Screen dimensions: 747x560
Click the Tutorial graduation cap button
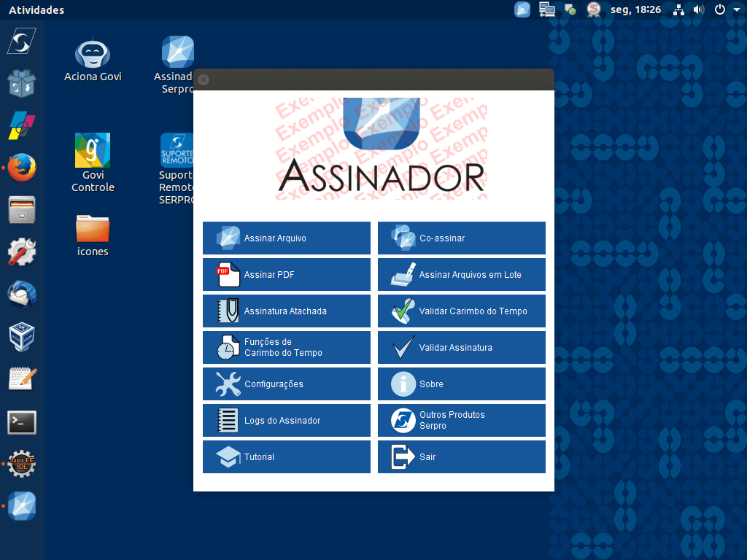(x=286, y=456)
